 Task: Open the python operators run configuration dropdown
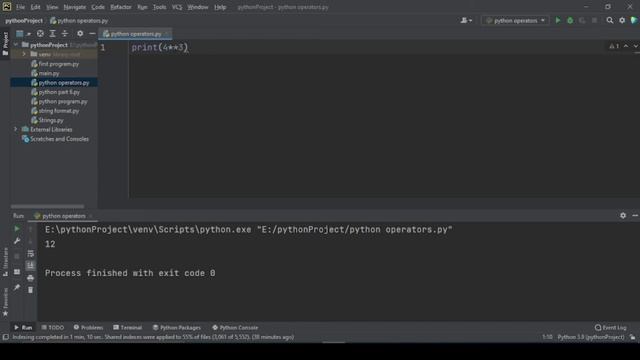pos(516,20)
